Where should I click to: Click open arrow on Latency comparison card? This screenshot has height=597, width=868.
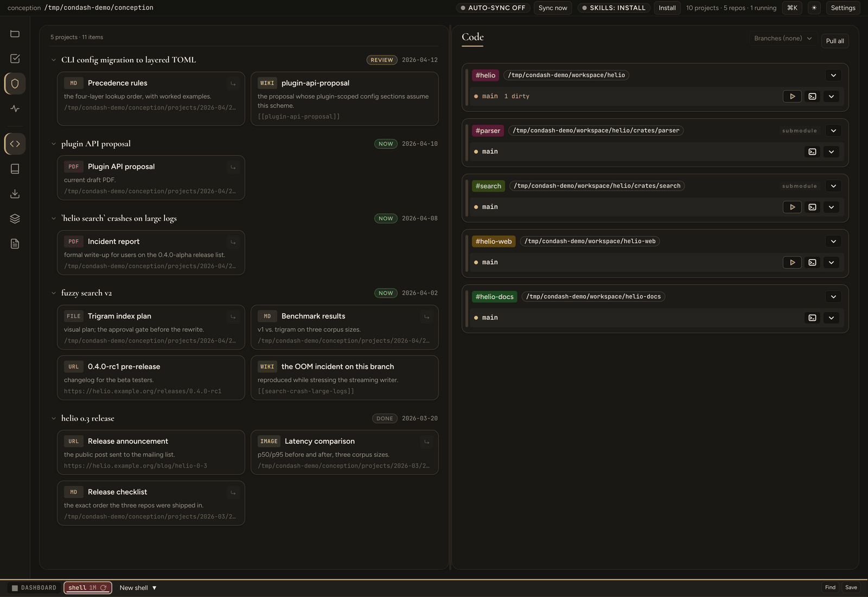coord(426,442)
